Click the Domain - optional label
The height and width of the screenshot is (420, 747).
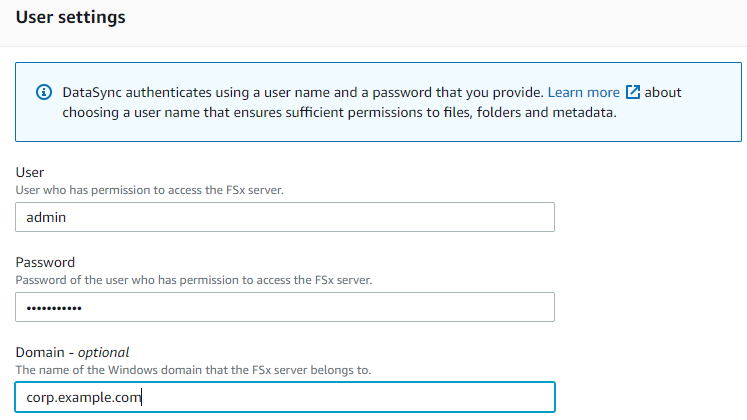click(x=72, y=352)
